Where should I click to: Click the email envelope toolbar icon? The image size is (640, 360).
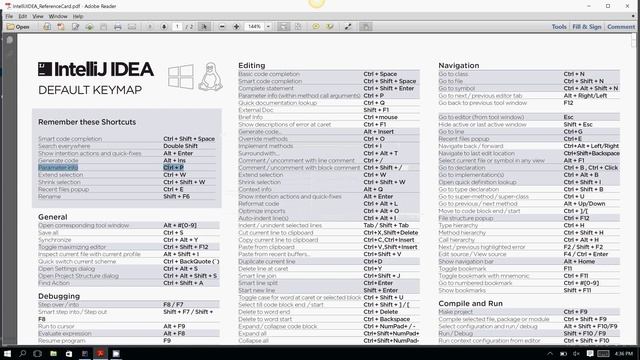[132, 27]
